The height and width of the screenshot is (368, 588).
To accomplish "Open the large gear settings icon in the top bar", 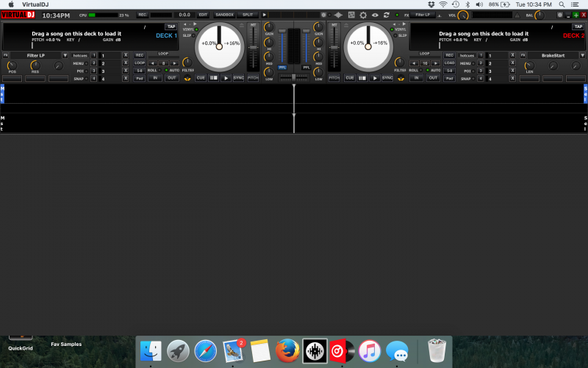I will [363, 15].
